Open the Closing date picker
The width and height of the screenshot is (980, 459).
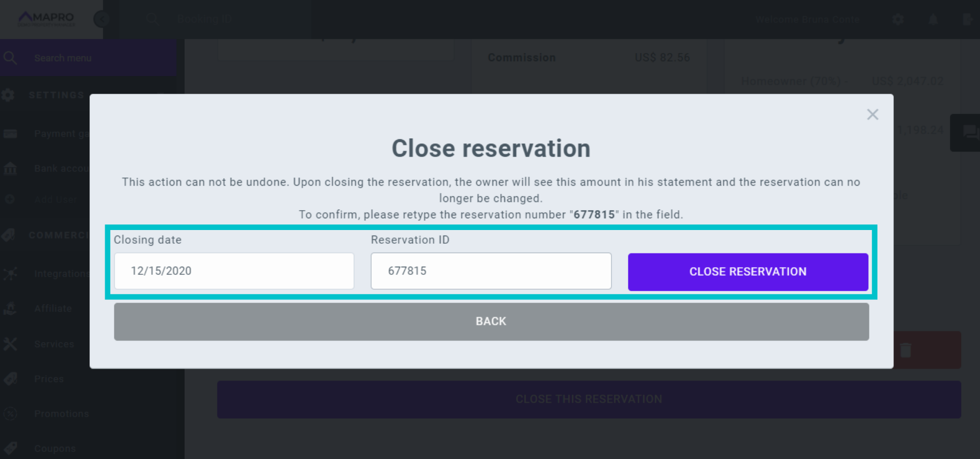(234, 271)
